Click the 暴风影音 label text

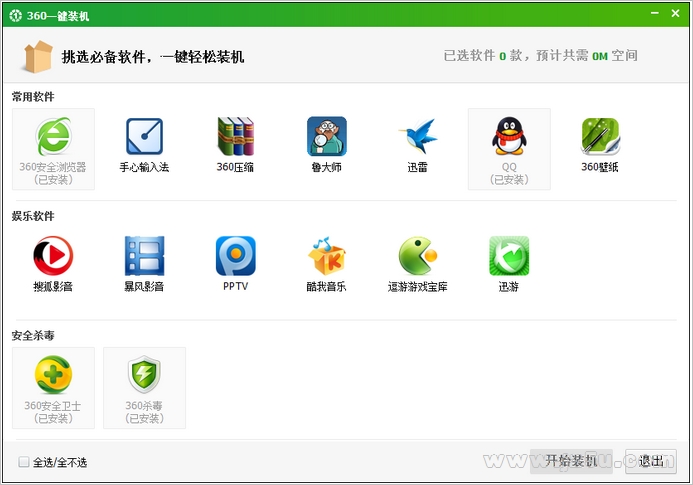(x=145, y=286)
